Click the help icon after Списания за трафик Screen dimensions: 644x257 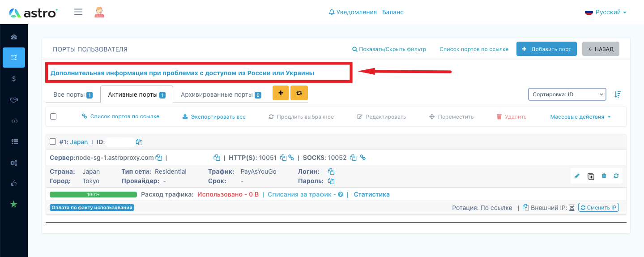[x=341, y=195]
